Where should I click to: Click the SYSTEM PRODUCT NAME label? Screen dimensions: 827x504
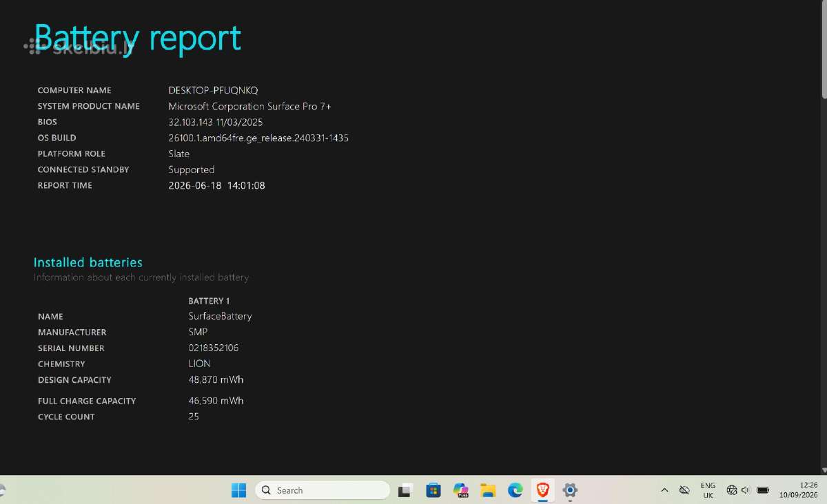[88, 106]
